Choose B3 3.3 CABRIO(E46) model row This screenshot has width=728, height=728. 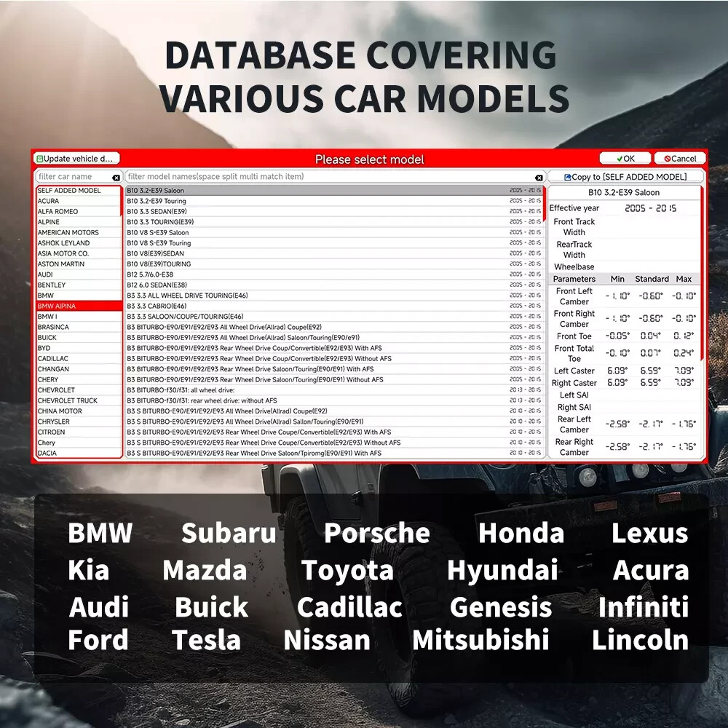click(334, 306)
